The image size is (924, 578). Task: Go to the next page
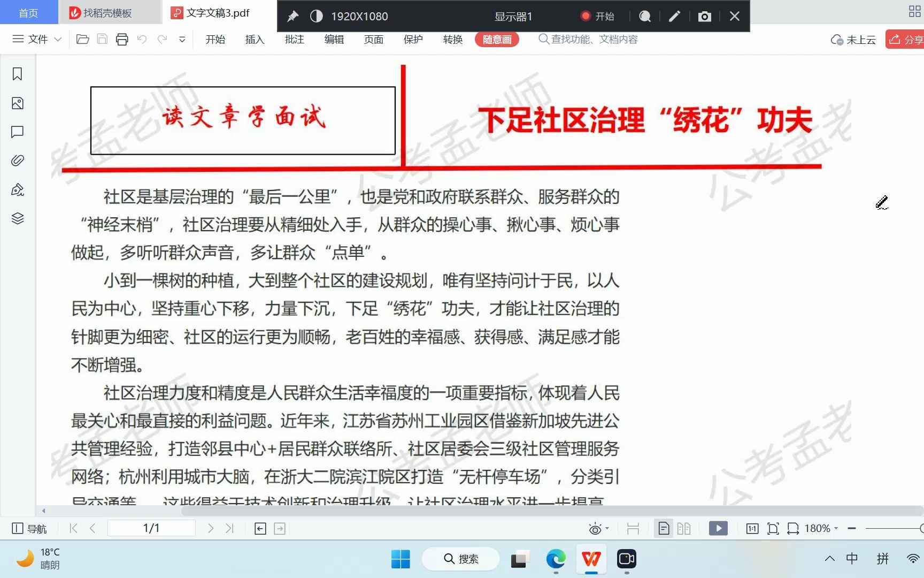click(211, 529)
